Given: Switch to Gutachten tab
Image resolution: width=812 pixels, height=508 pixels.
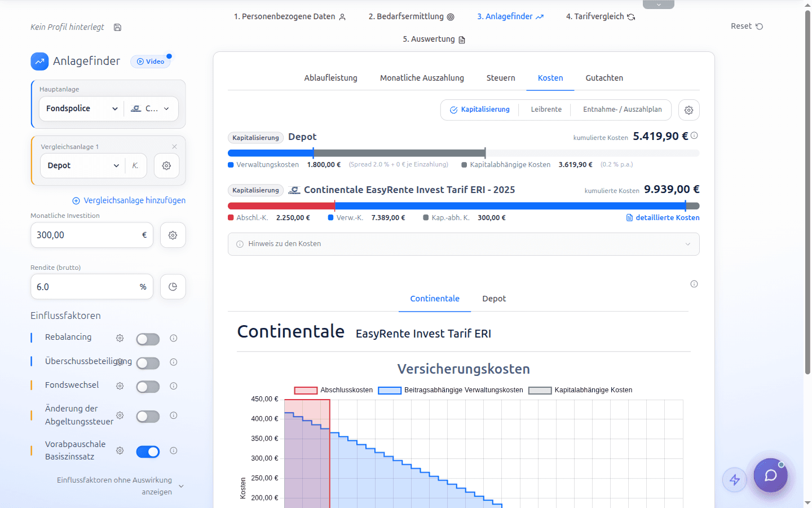Looking at the screenshot, I should click(604, 78).
